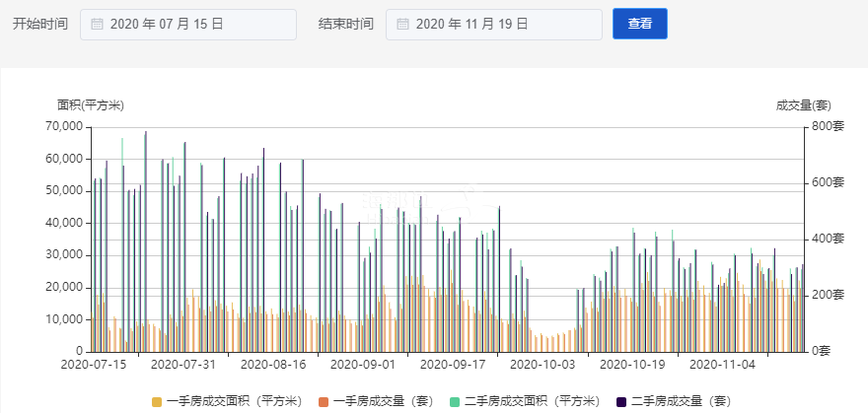Click the dark purple 二手房成交量 legend marker
The width and height of the screenshot is (868, 413).
(x=620, y=401)
